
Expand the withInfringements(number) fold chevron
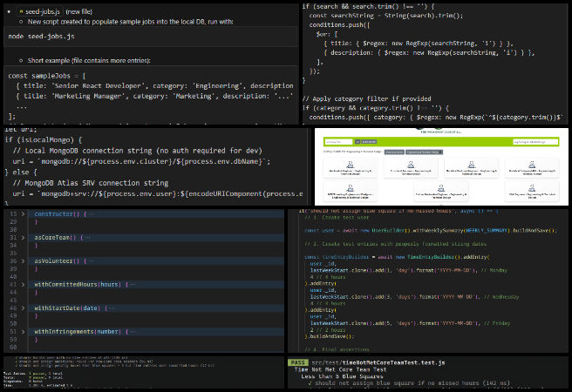tap(23, 332)
